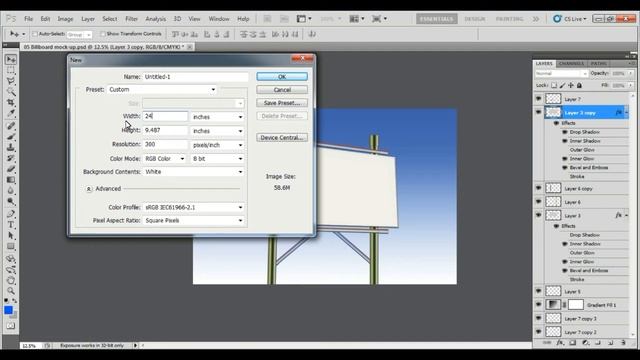Open the Filter menu
Viewport: 640px width, 360px height.
(x=131, y=19)
